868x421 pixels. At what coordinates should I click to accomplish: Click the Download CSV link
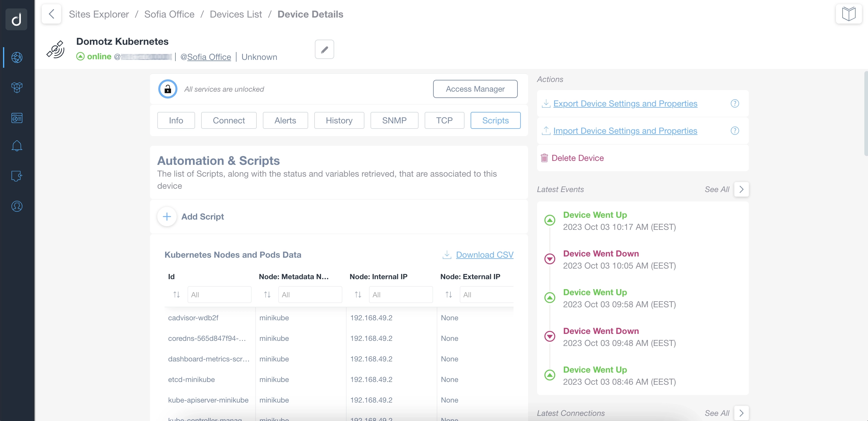tap(485, 255)
